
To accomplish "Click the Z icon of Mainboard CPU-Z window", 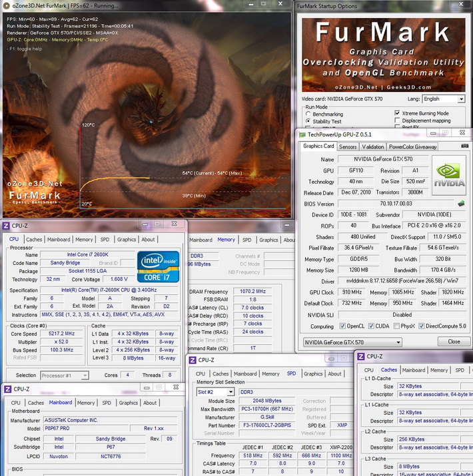I will click(7, 389).
